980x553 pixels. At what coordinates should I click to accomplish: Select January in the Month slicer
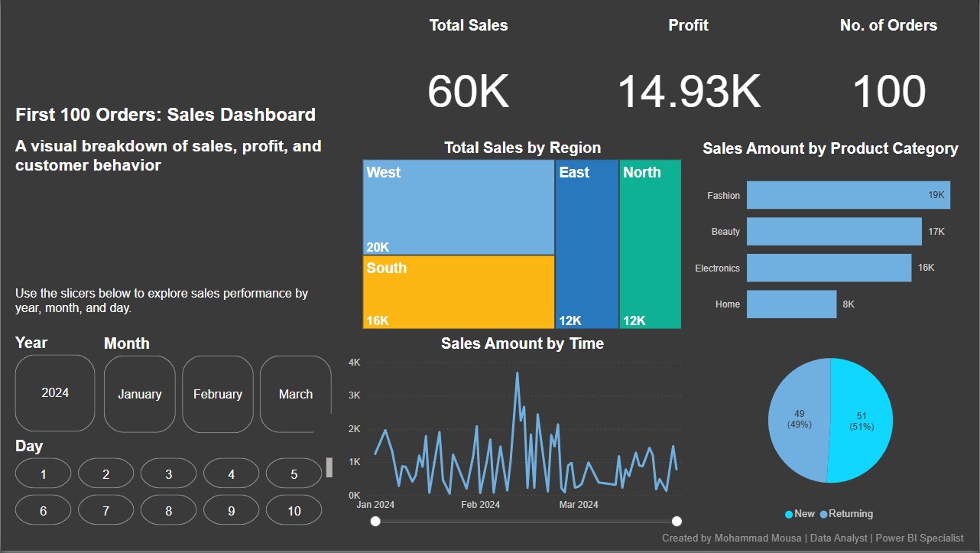tap(139, 393)
